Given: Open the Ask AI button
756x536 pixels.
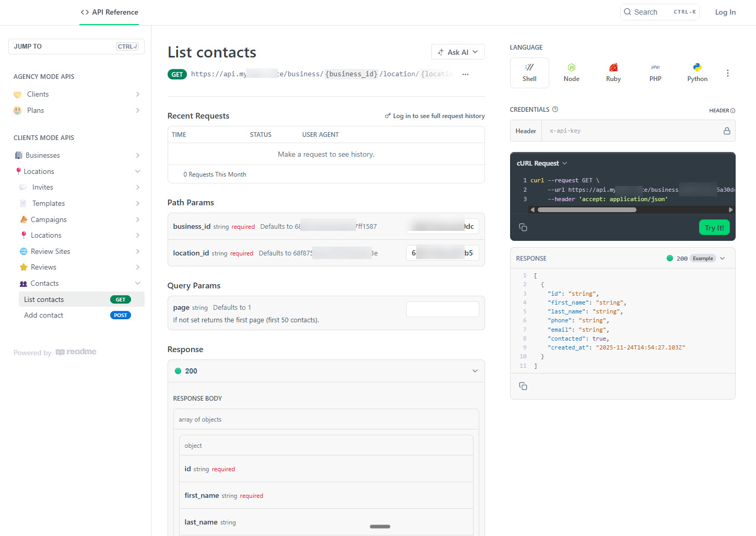Looking at the screenshot, I should point(457,52).
